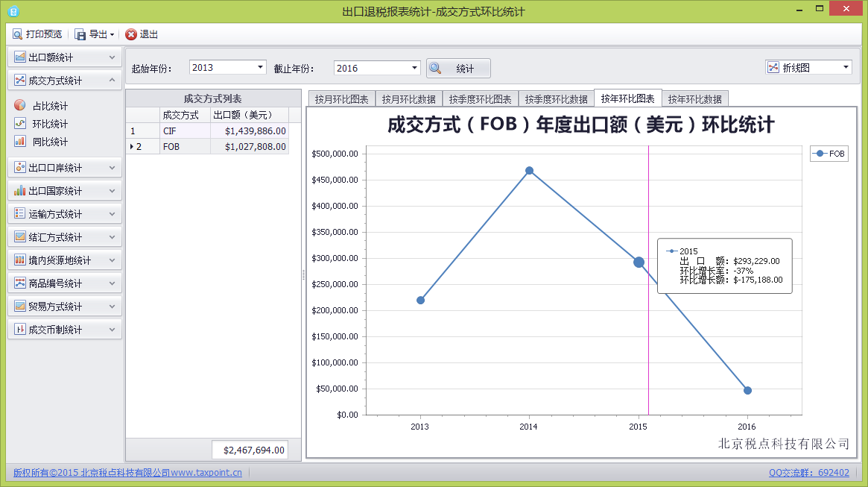The height and width of the screenshot is (487, 868).
Task: Click the 2014 data point on chart
Action: (x=529, y=171)
